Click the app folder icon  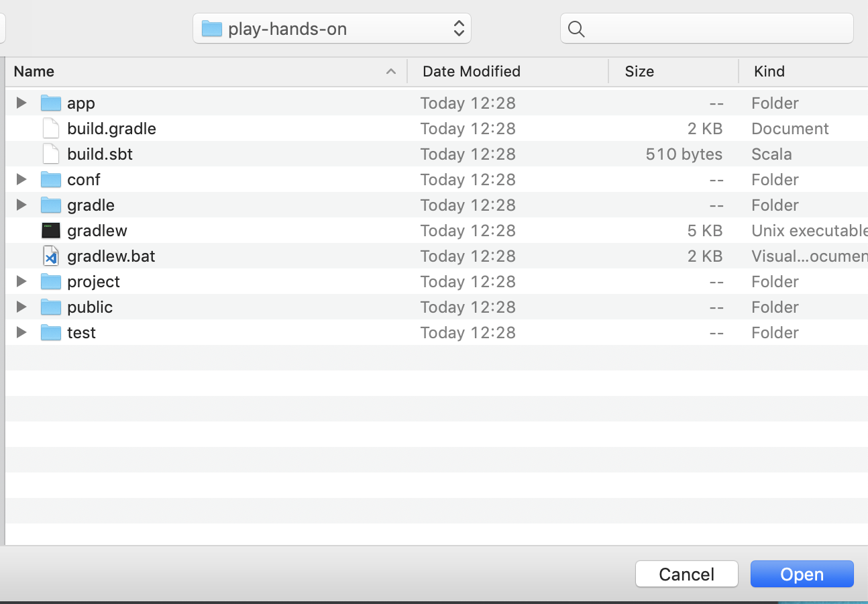[x=51, y=103]
